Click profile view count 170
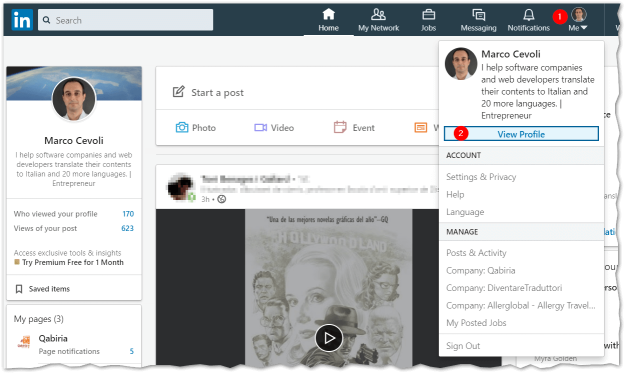 point(128,214)
